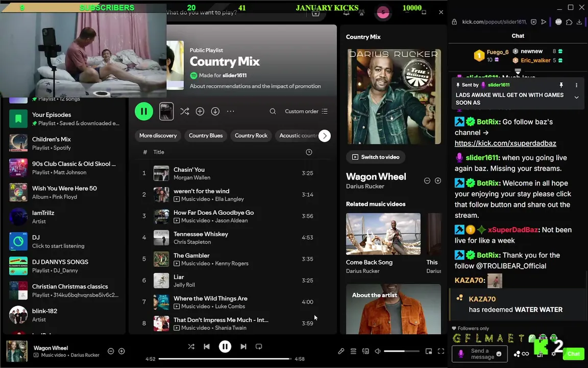This screenshot has height=368, width=588.
Task: Hide Wagon Wheel in Now Playing panel
Action: coord(427,180)
